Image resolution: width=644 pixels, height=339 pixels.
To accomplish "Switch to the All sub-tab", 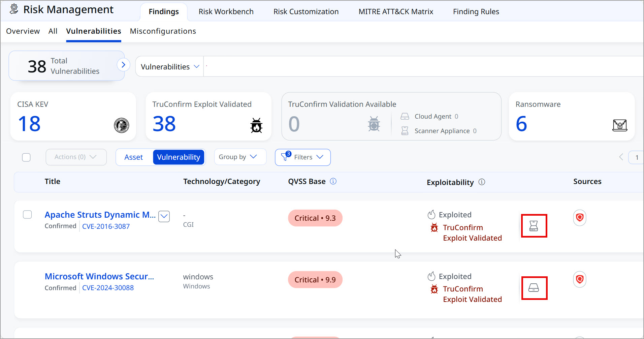I will tap(53, 31).
